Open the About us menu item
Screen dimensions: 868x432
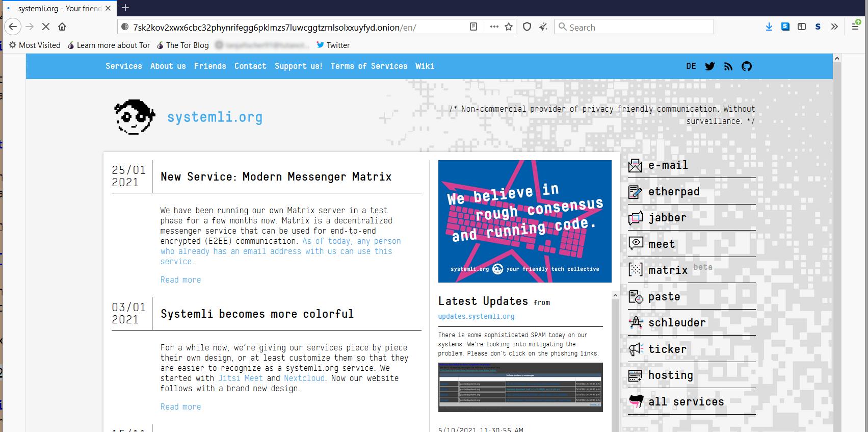(x=168, y=66)
